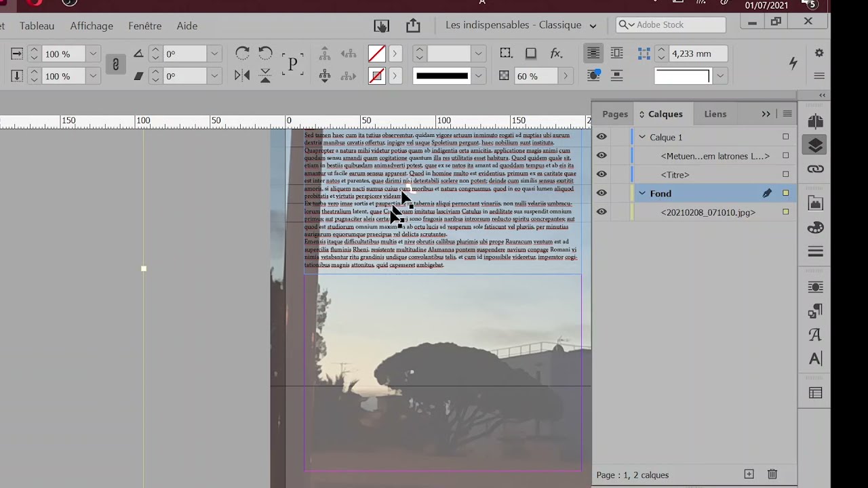868x488 pixels.
Task: Click the Rotate 90° counter-clockwise icon
Action: [265, 54]
